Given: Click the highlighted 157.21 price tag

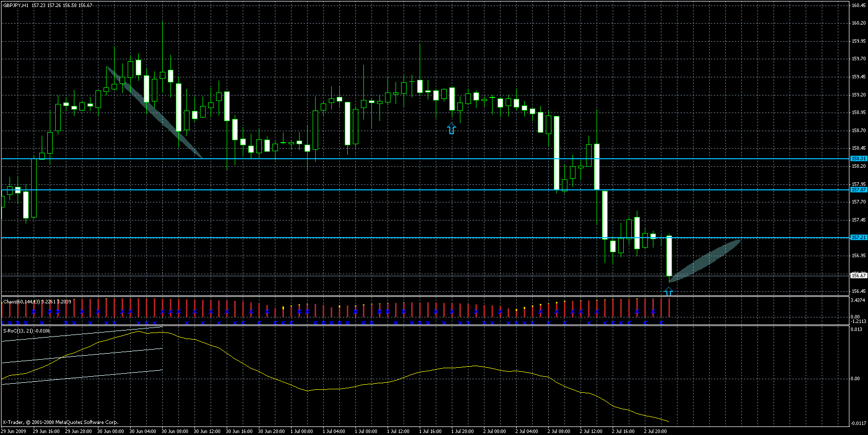Looking at the screenshot, I should (x=858, y=238).
